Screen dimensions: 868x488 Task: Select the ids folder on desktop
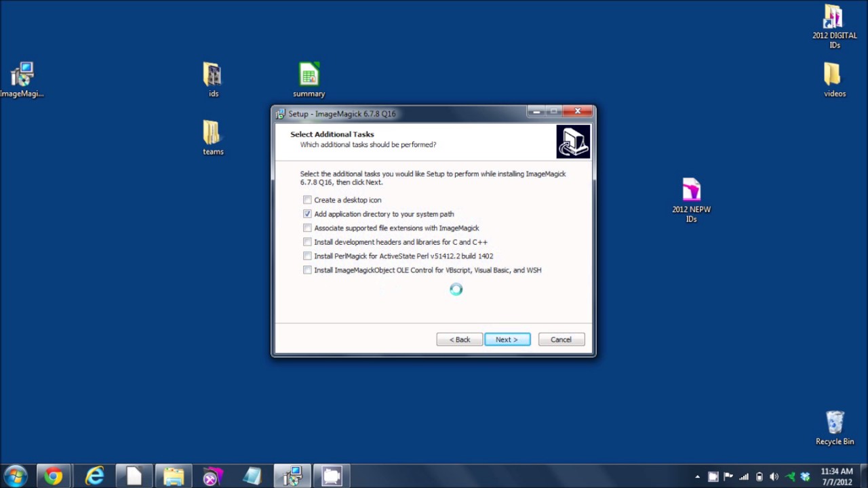pyautogui.click(x=213, y=80)
